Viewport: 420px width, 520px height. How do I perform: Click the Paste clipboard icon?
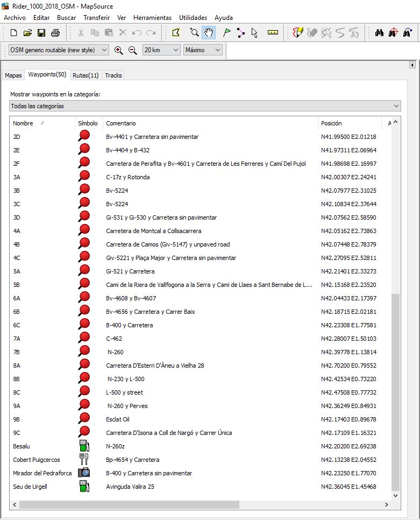pyautogui.click(x=109, y=32)
